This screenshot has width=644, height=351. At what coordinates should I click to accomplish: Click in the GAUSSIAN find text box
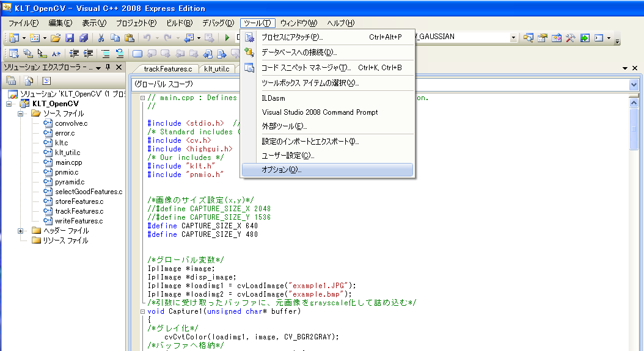pyautogui.click(x=462, y=37)
